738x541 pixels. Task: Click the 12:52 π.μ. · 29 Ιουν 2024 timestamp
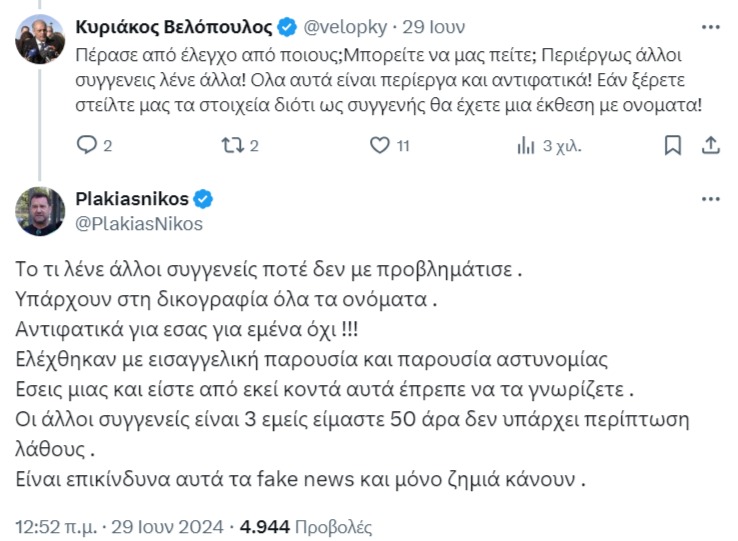pyautogui.click(x=120, y=526)
